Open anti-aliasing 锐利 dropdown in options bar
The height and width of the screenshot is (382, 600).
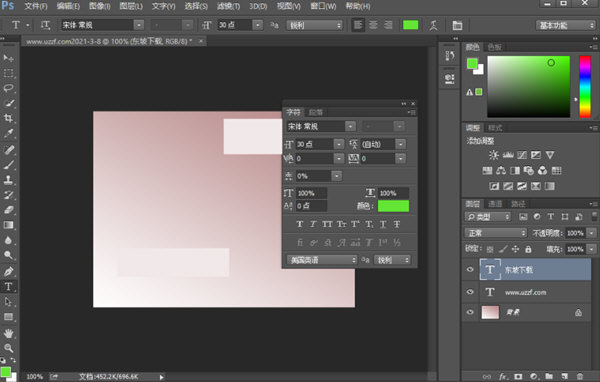click(315, 25)
